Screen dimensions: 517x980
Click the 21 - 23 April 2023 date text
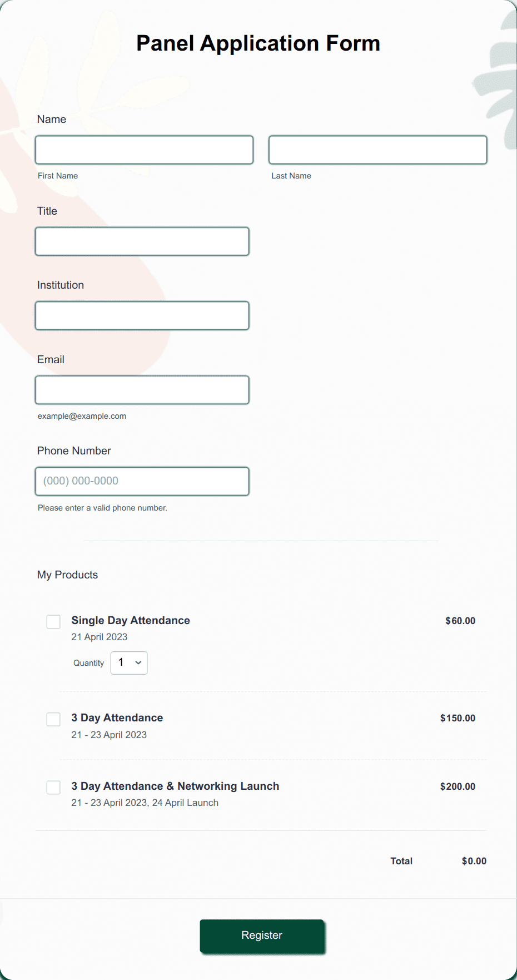tap(109, 735)
